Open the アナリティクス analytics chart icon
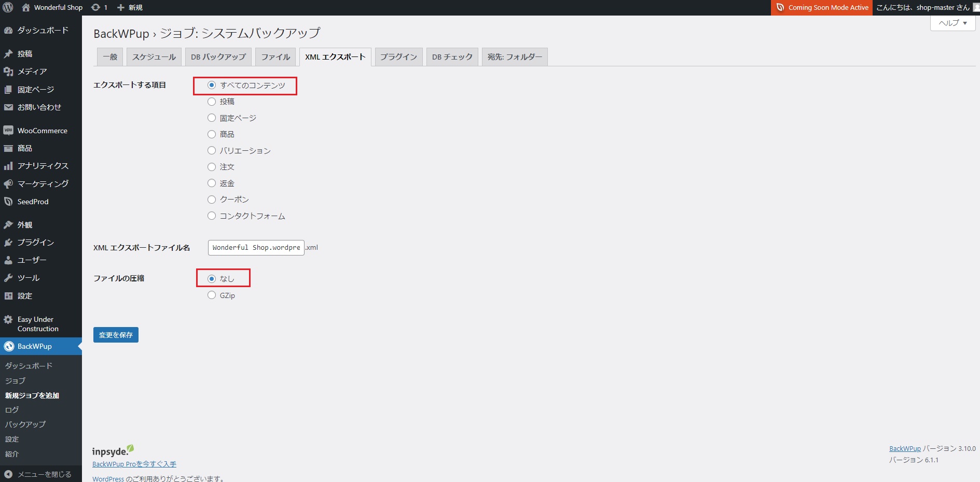 pos(8,166)
